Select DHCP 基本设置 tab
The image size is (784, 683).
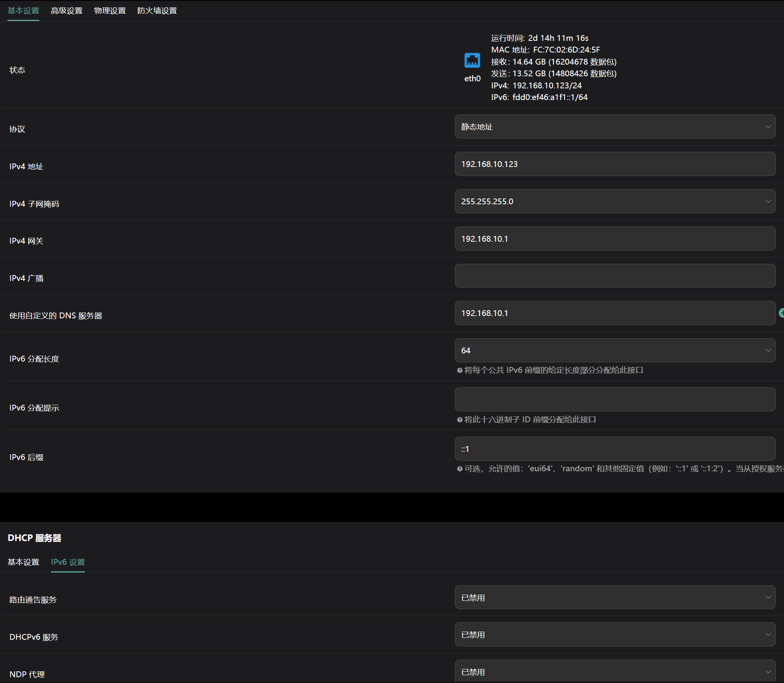tap(23, 562)
